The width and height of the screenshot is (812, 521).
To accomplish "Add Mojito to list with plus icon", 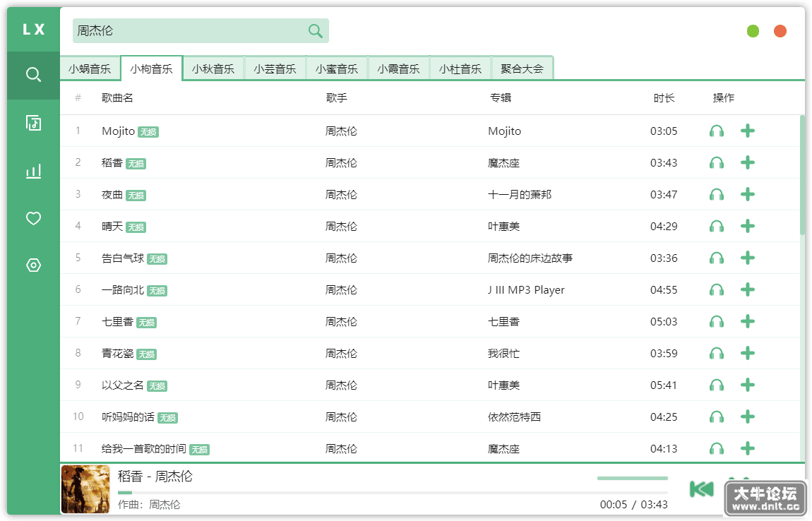I will point(747,131).
